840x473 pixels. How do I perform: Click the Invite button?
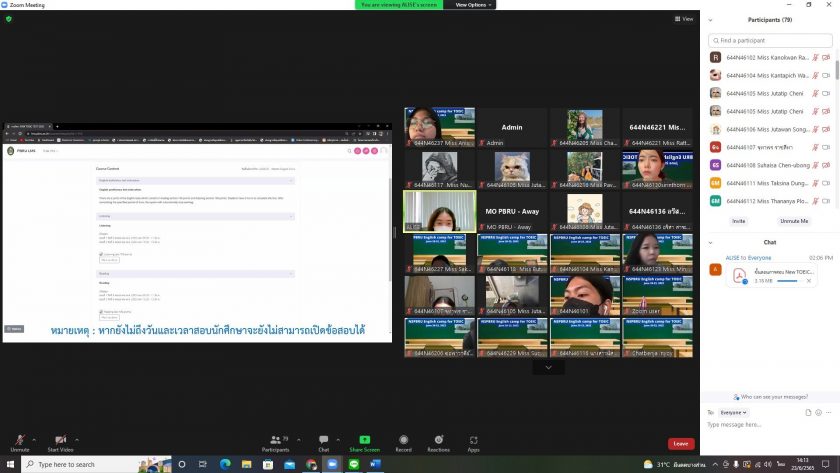738,220
